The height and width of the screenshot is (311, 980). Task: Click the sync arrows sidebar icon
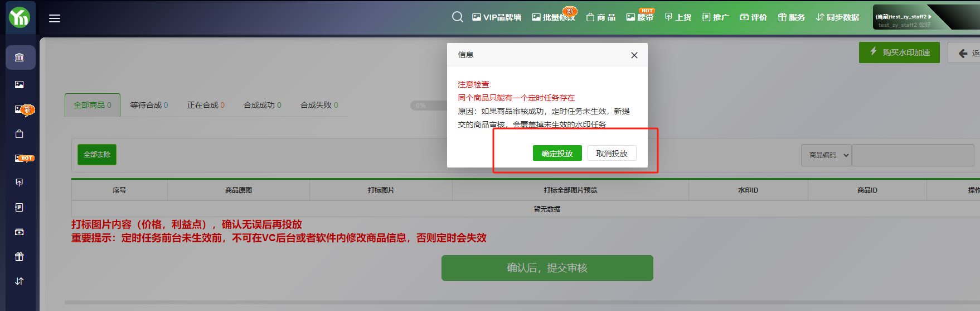click(20, 281)
